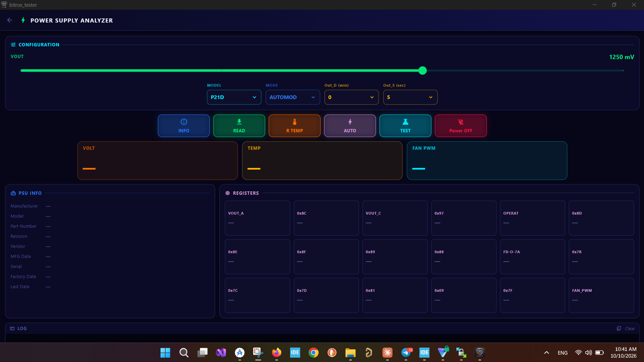This screenshot has height=362, width=644.
Task: Click the Manufacturer label in PSU INFO
Action: point(24,206)
